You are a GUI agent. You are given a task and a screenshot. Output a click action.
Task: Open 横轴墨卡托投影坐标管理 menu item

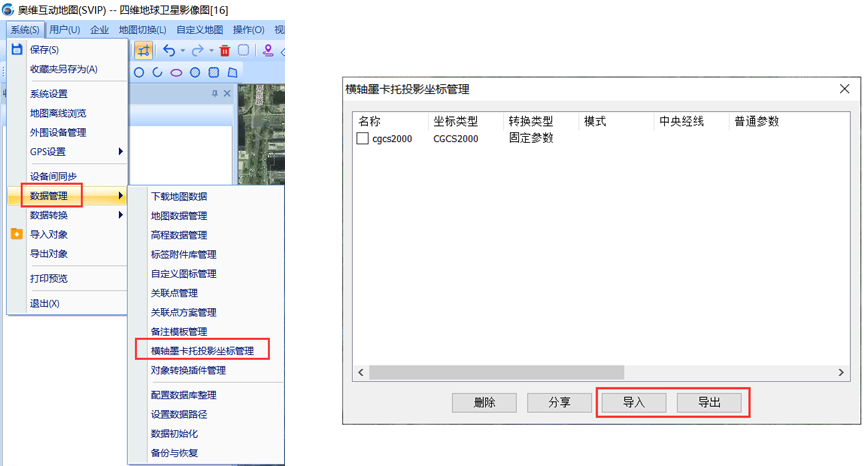coord(202,351)
